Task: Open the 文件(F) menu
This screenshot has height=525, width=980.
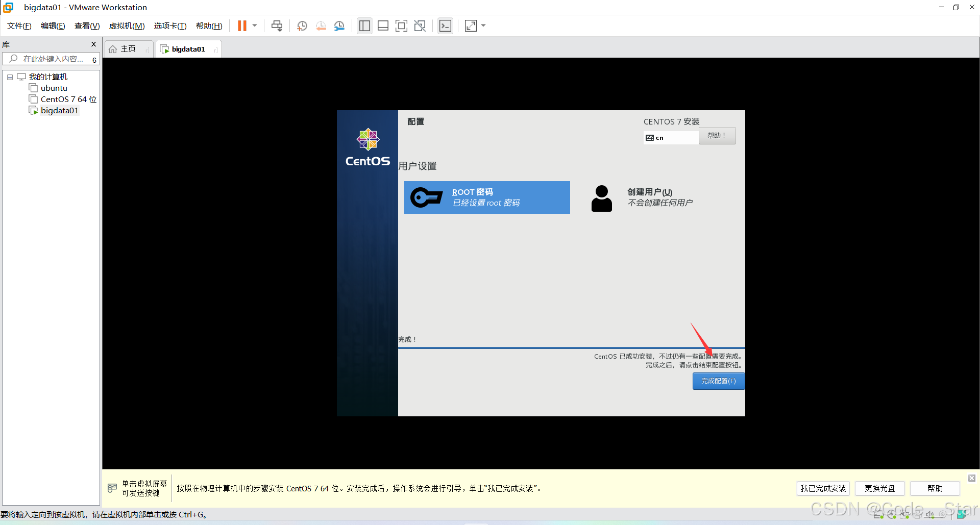Action: point(19,26)
